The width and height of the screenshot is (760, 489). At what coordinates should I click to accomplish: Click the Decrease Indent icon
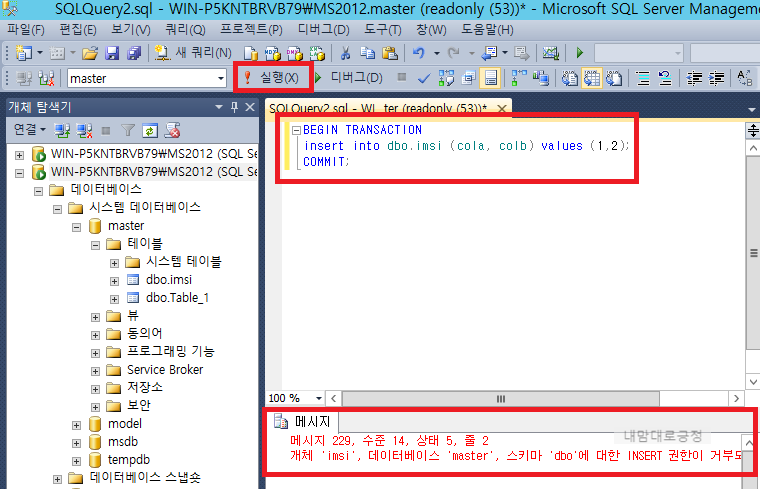pos(694,78)
